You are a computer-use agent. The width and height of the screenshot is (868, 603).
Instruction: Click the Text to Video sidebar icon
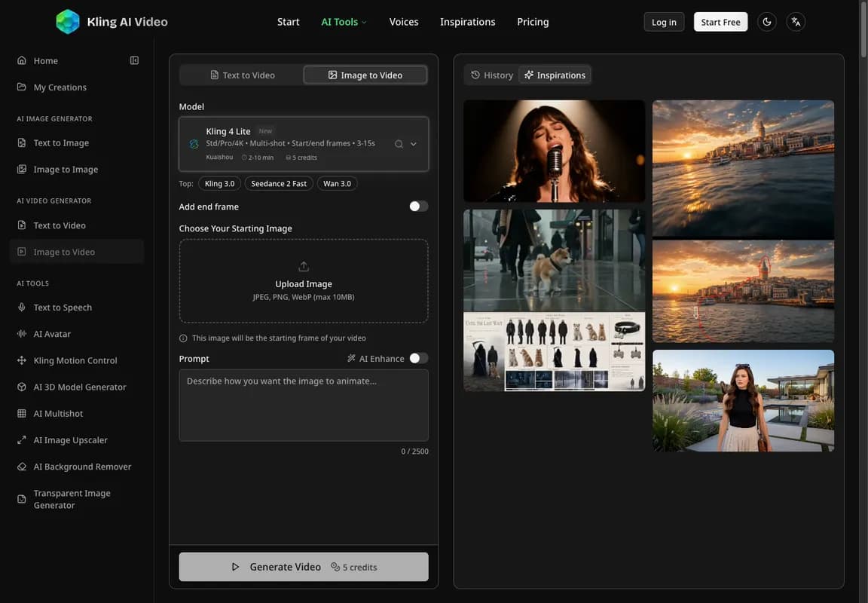coord(22,225)
